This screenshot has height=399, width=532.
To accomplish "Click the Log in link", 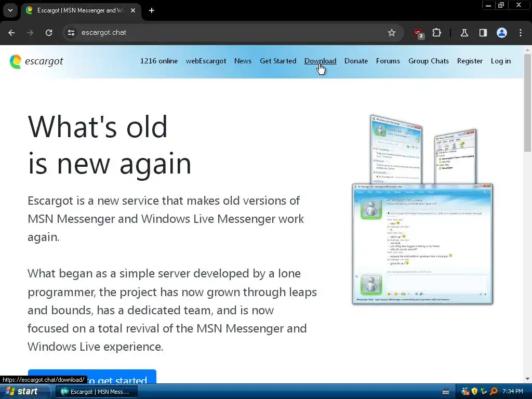I will point(500,61).
